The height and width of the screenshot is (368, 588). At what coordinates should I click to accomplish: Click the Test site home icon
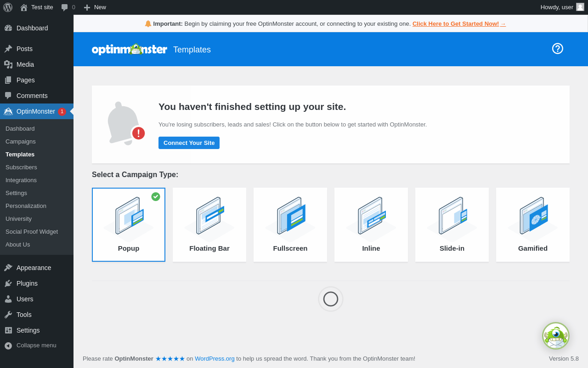click(x=24, y=7)
